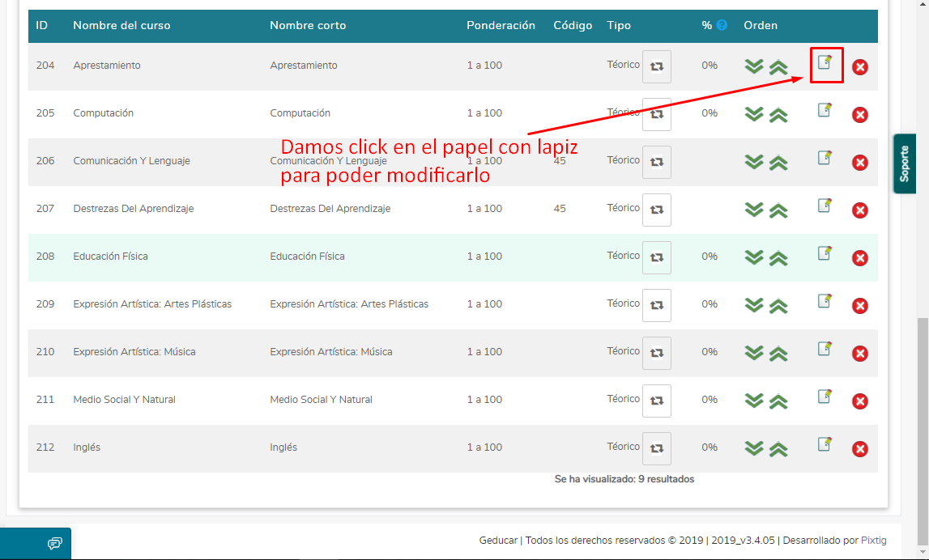Viewport: 929px width, 560px height.
Task: Delete Expresión Artística: Música course
Action: point(859,354)
